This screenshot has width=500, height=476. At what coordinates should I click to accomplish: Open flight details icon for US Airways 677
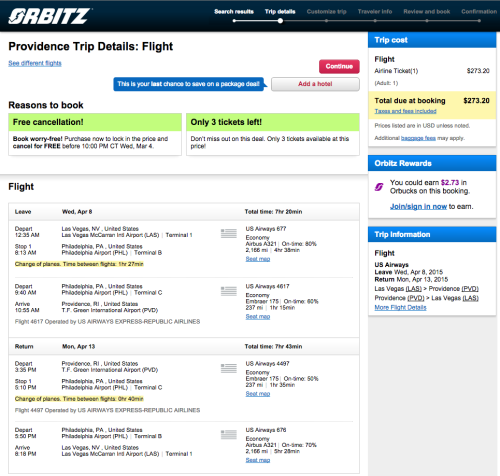click(229, 233)
